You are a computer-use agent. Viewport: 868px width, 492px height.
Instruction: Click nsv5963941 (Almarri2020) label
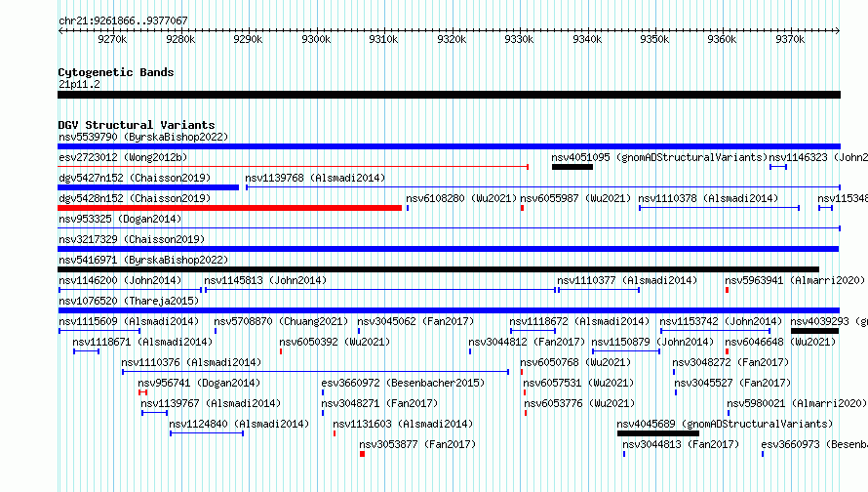tap(795, 280)
